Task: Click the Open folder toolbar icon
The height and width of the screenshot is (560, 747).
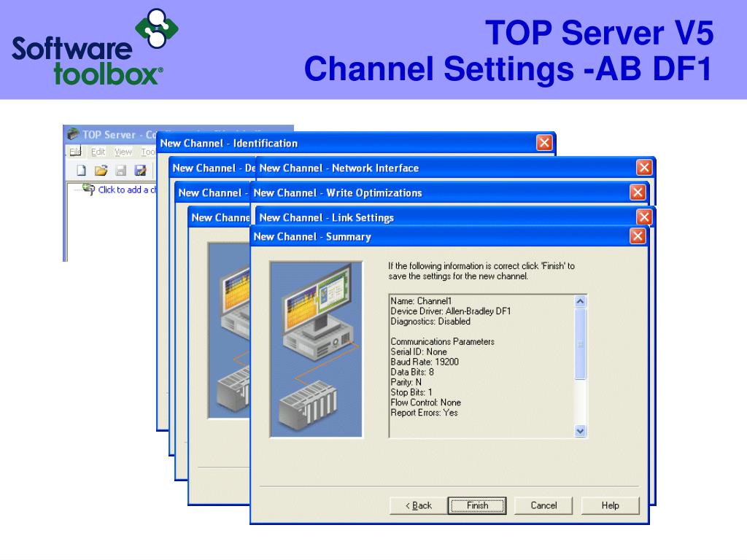Action: (101, 170)
